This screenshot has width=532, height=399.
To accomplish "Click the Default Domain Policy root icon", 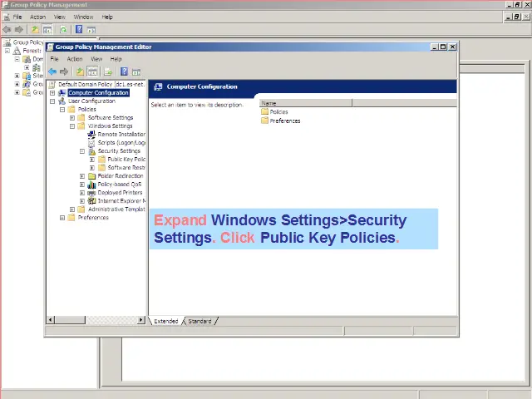I will click(52, 85).
